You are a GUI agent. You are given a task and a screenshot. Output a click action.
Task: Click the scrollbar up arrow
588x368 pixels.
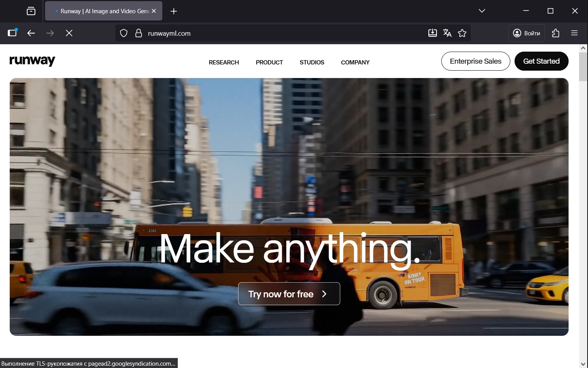coord(583,48)
